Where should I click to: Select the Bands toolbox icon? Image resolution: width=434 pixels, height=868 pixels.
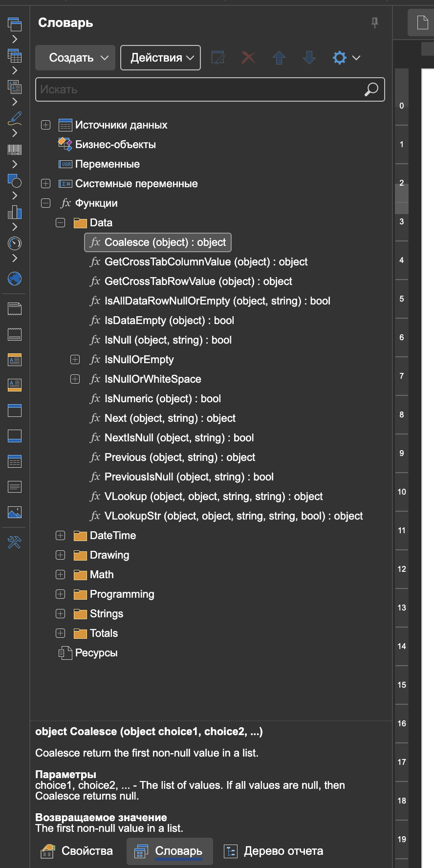pyautogui.click(x=15, y=24)
